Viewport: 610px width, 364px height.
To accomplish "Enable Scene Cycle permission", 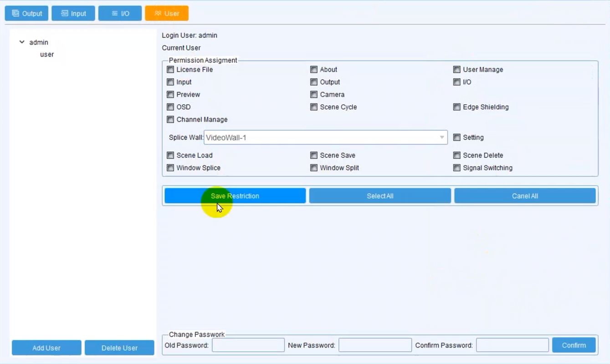I will coord(314,107).
